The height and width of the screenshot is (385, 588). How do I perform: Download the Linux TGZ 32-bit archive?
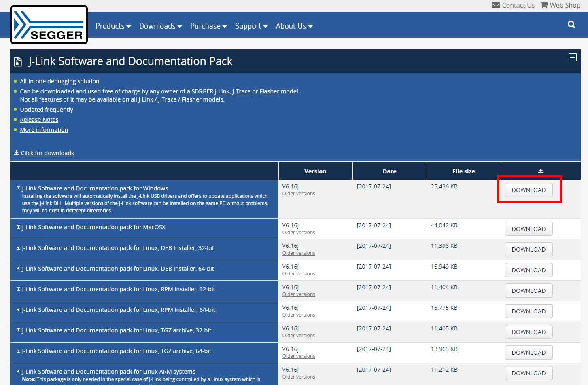click(529, 332)
